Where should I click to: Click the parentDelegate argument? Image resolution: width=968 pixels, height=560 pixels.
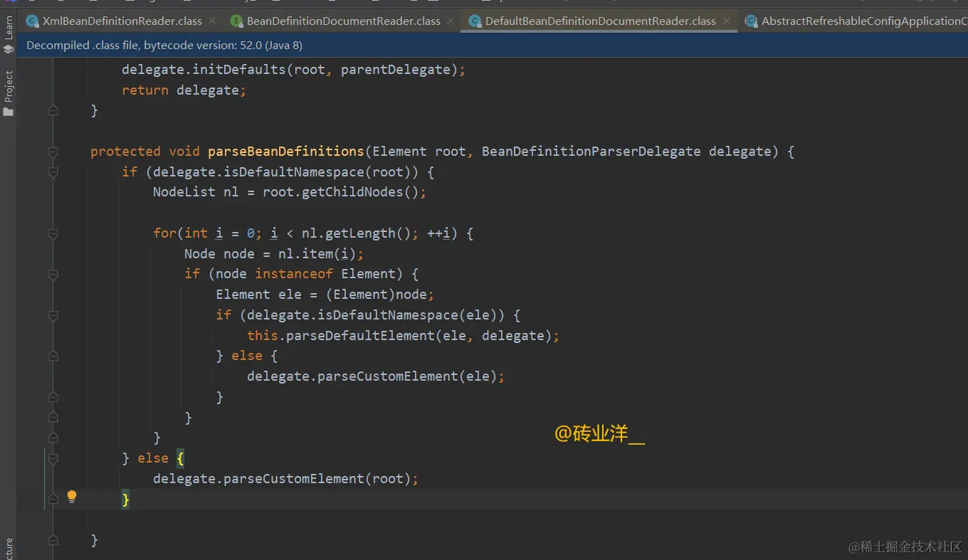pyautogui.click(x=395, y=70)
